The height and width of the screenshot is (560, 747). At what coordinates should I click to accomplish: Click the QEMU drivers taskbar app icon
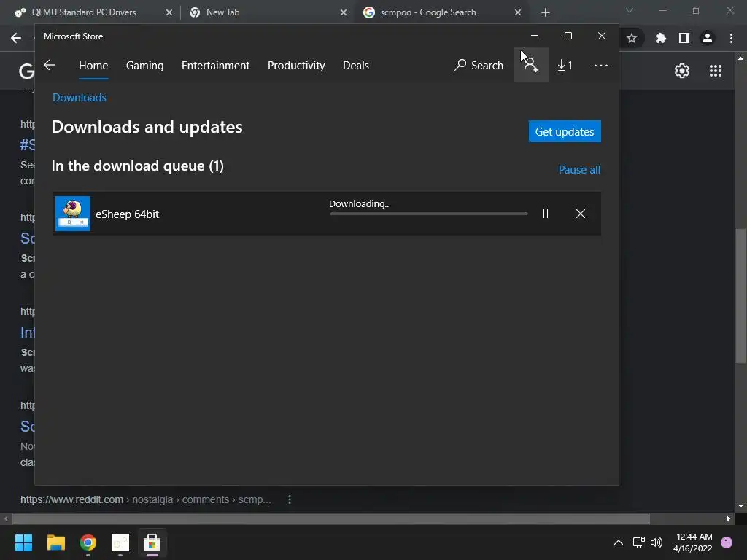point(120,542)
